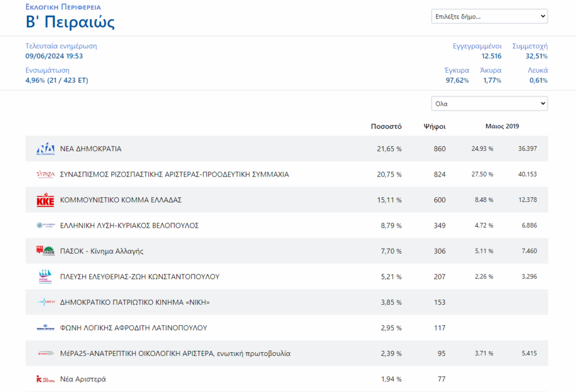The height and width of the screenshot is (392, 576).
Task: Select the percentage '5,21 %'
Action: tap(391, 277)
